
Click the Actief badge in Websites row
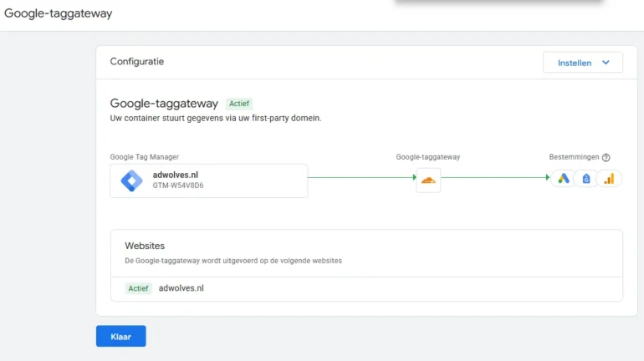[138, 288]
